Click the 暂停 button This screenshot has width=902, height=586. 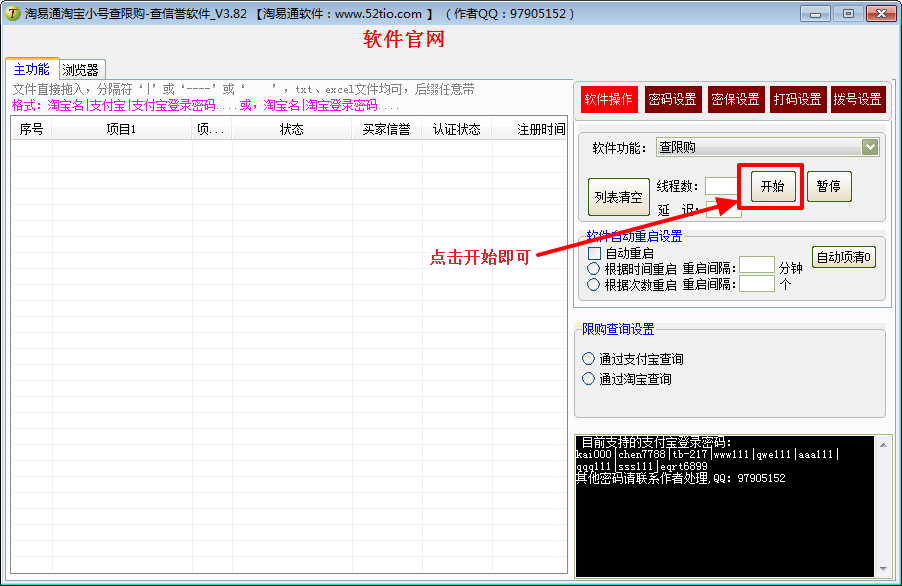click(x=828, y=186)
